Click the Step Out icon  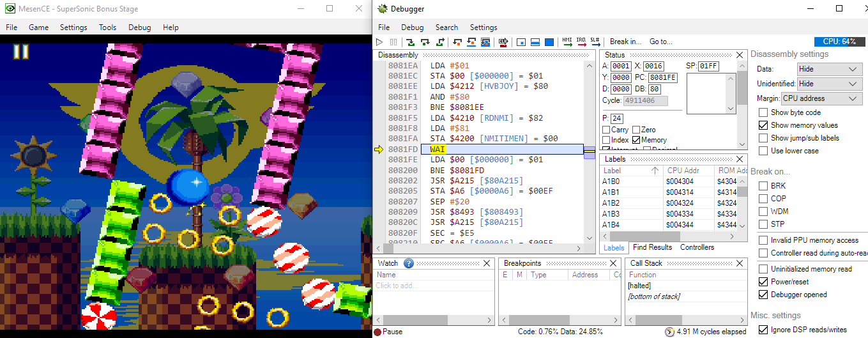point(440,42)
